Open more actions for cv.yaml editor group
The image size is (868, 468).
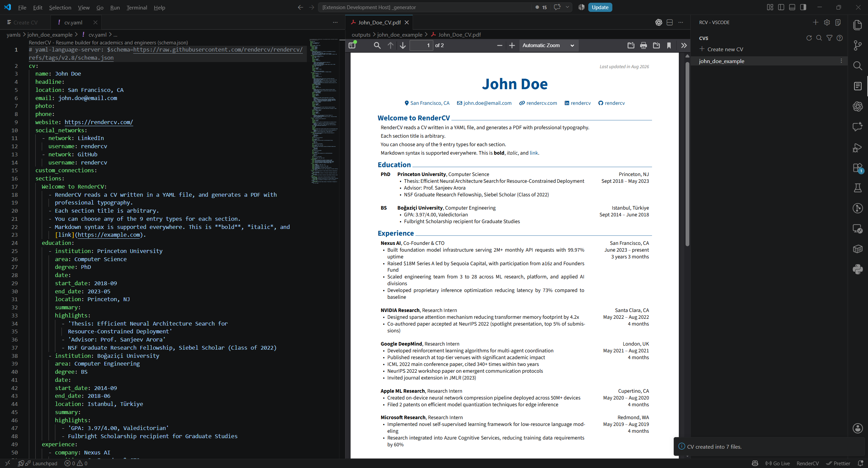tap(335, 22)
